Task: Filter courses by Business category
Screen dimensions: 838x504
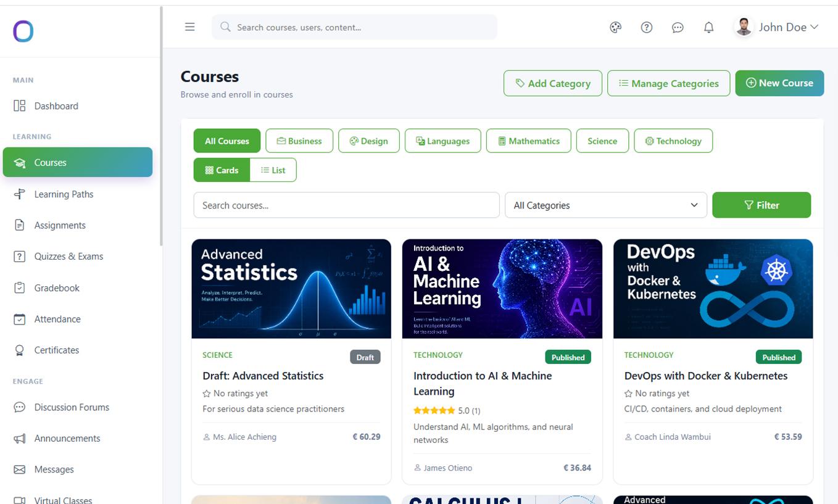Action: tap(299, 141)
